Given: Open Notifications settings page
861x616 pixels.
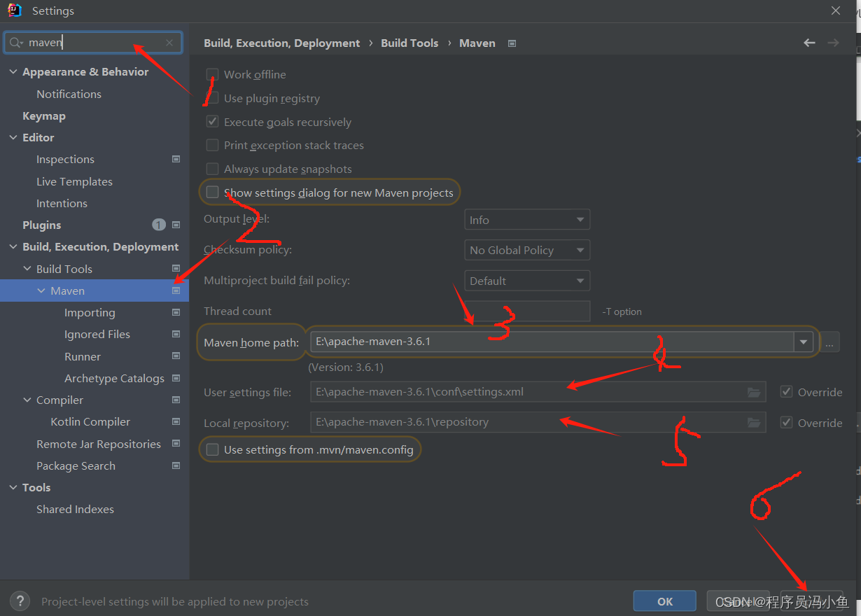Looking at the screenshot, I should click(x=69, y=94).
